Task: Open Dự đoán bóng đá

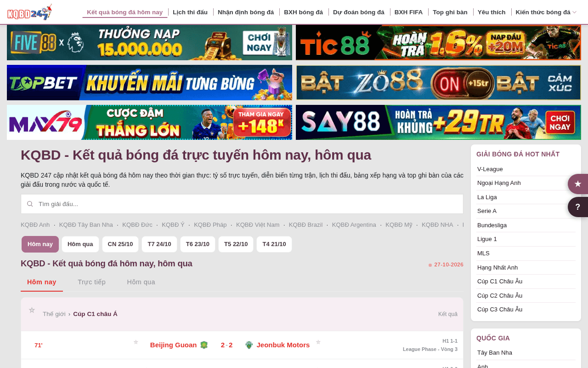Action: [359, 12]
